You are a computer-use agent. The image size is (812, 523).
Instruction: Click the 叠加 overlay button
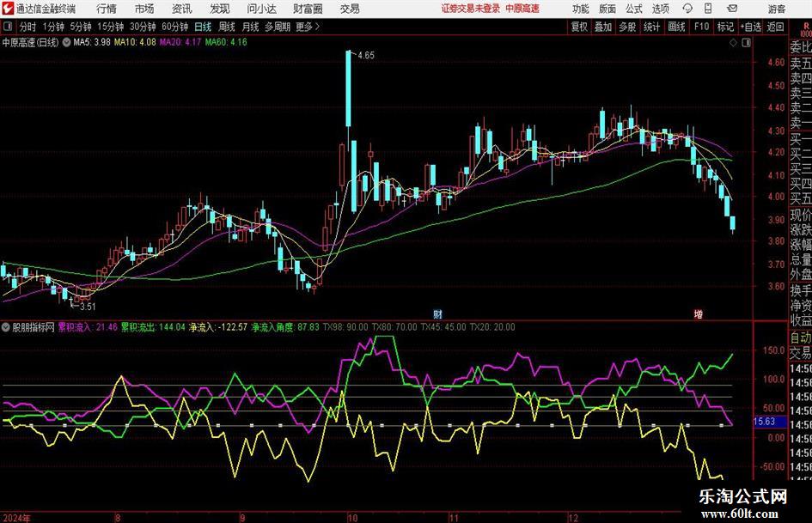[603, 27]
